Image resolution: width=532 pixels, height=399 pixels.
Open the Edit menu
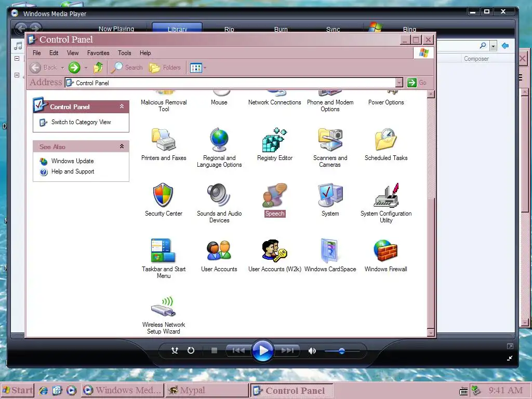[x=54, y=53]
